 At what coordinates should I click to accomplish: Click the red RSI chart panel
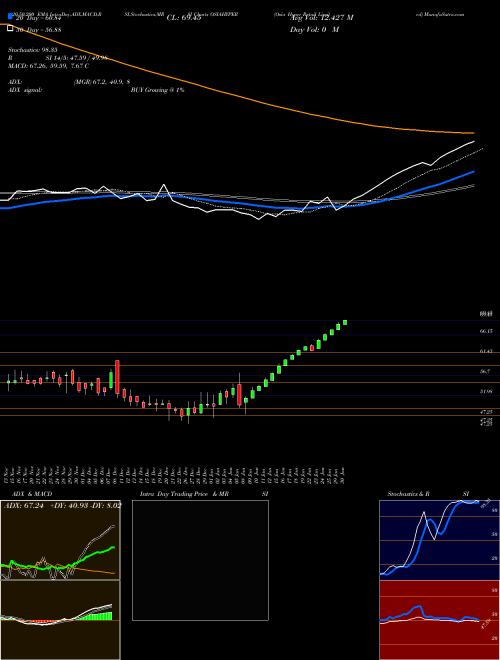click(439, 620)
